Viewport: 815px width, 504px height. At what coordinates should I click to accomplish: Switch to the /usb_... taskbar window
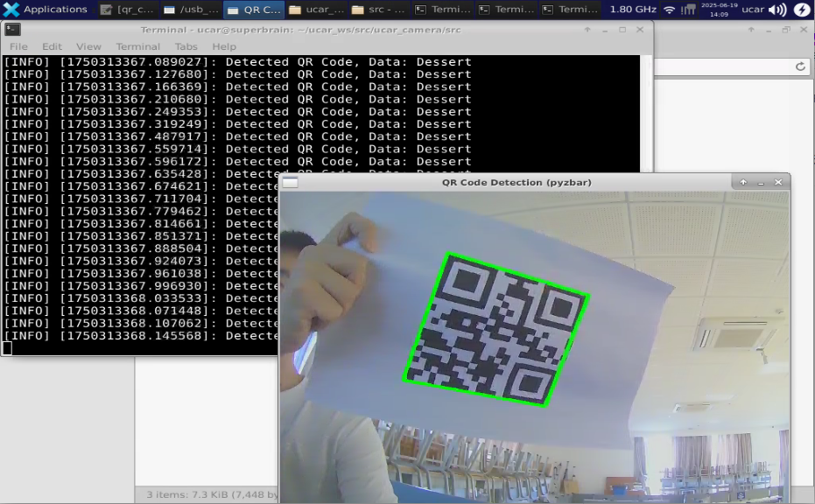[191, 10]
